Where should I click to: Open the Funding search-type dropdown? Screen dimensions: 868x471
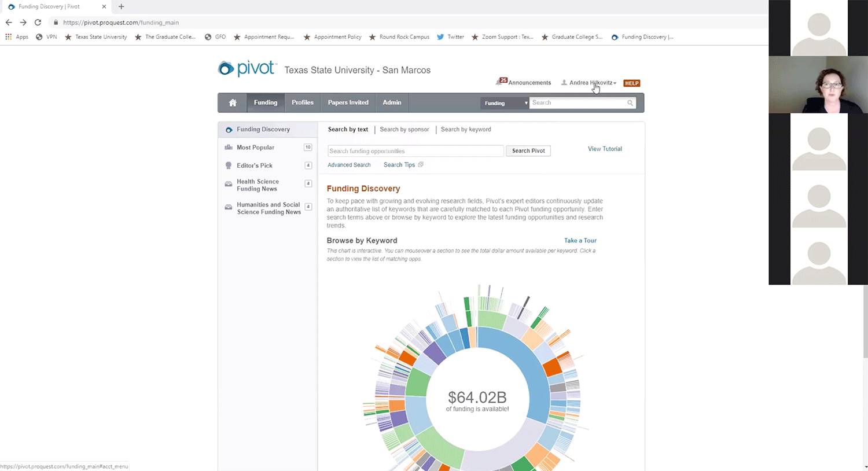(x=505, y=103)
